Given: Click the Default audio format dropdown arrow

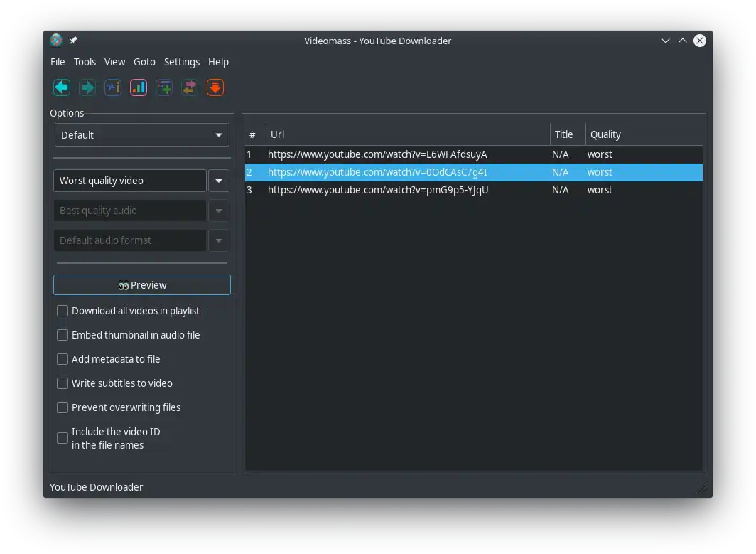Looking at the screenshot, I should pyautogui.click(x=219, y=240).
